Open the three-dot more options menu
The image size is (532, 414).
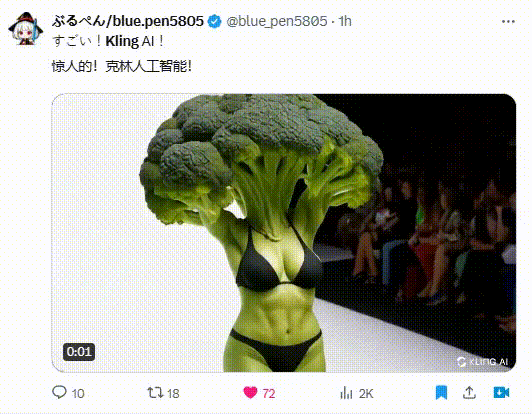tap(508, 22)
